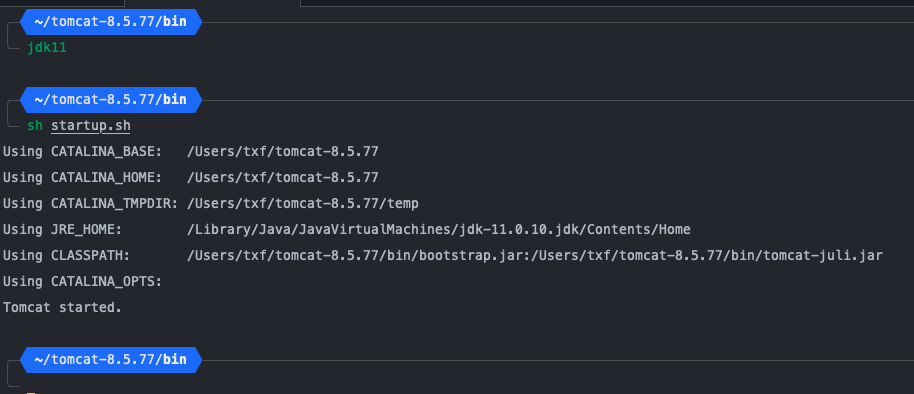Click the jdk11 command text
This screenshot has width=914, height=394.
pyautogui.click(x=47, y=48)
